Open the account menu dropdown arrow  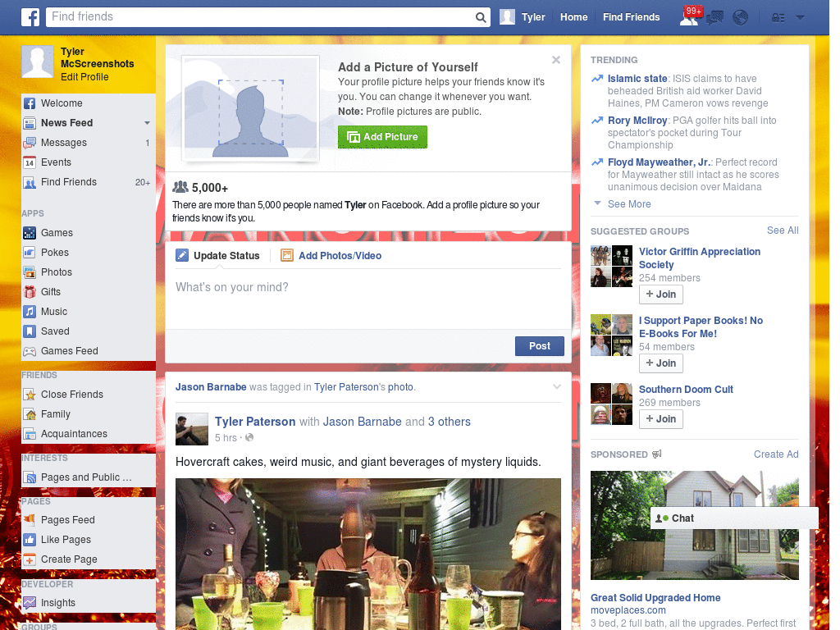tap(800, 18)
